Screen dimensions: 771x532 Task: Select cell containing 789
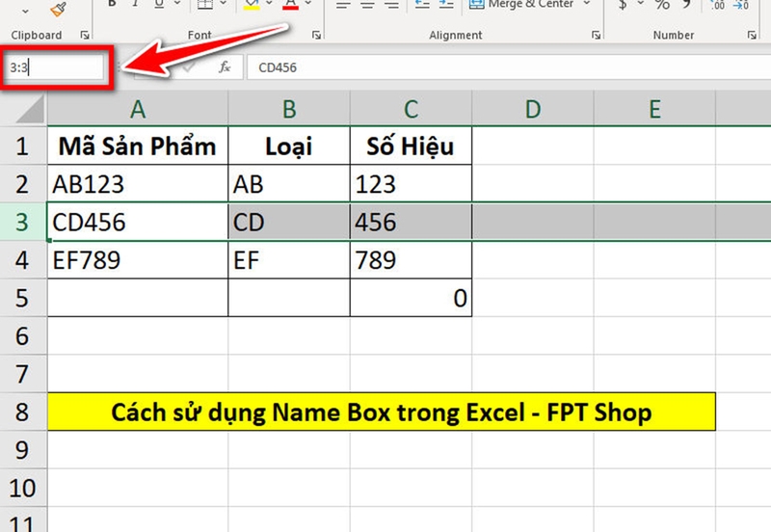tap(412, 259)
